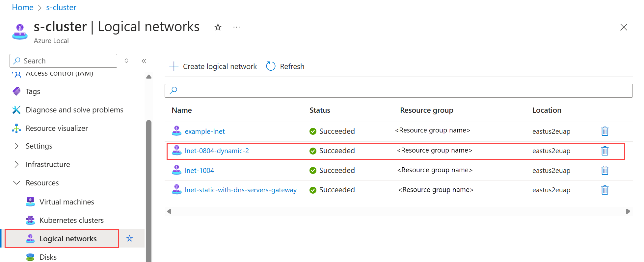Collapse the Resources section
The width and height of the screenshot is (644, 262).
(16, 183)
